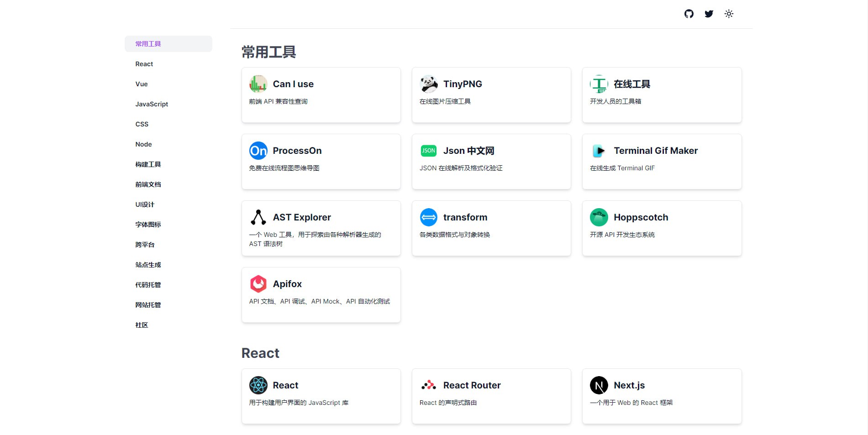Viewport: 868px width, 435px height.
Task: Click the text 各类数据格式与对象转换
Action: pos(455,235)
